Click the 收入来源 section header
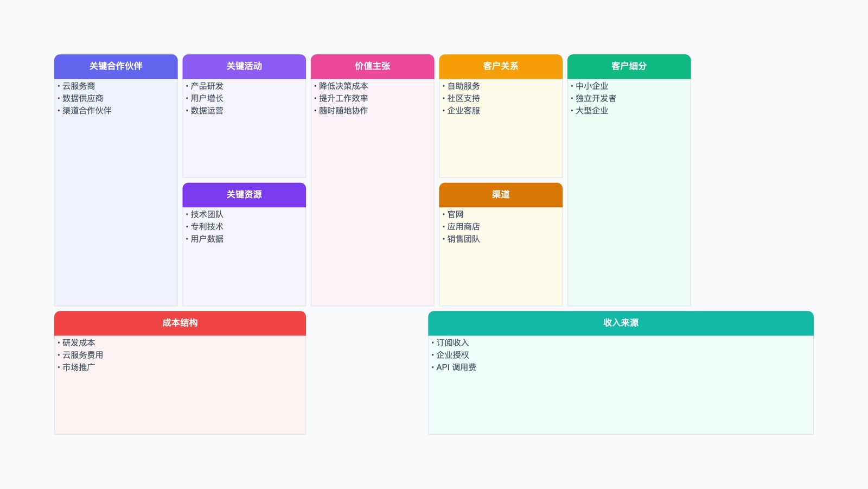868x489 pixels. (x=621, y=322)
